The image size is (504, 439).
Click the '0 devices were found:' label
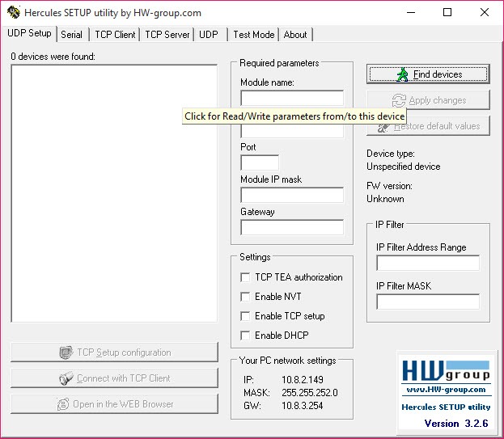coord(53,57)
